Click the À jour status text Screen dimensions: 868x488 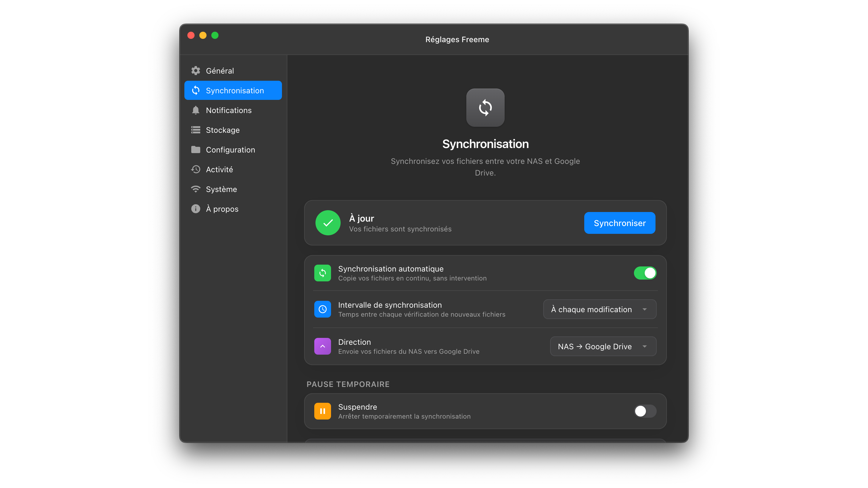tap(362, 218)
